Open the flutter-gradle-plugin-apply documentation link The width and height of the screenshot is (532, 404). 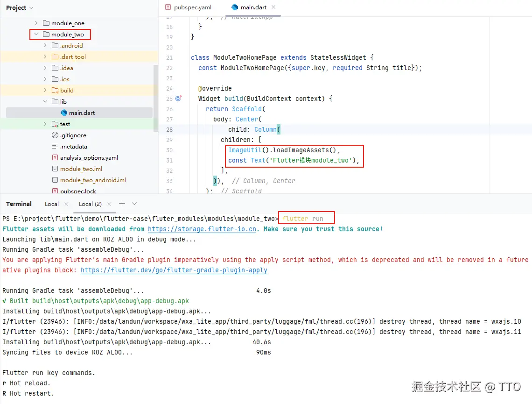click(x=174, y=270)
